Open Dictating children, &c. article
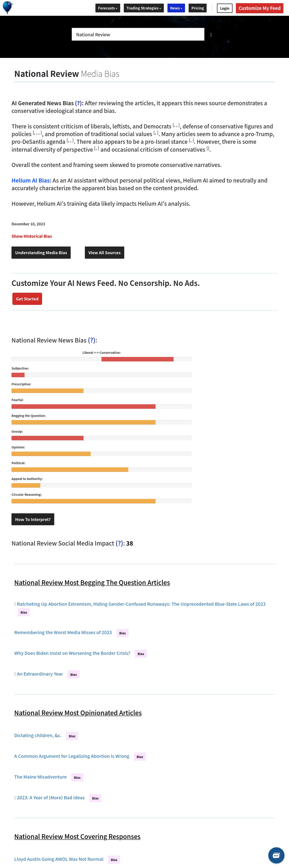The image size is (289, 868). tap(38, 736)
